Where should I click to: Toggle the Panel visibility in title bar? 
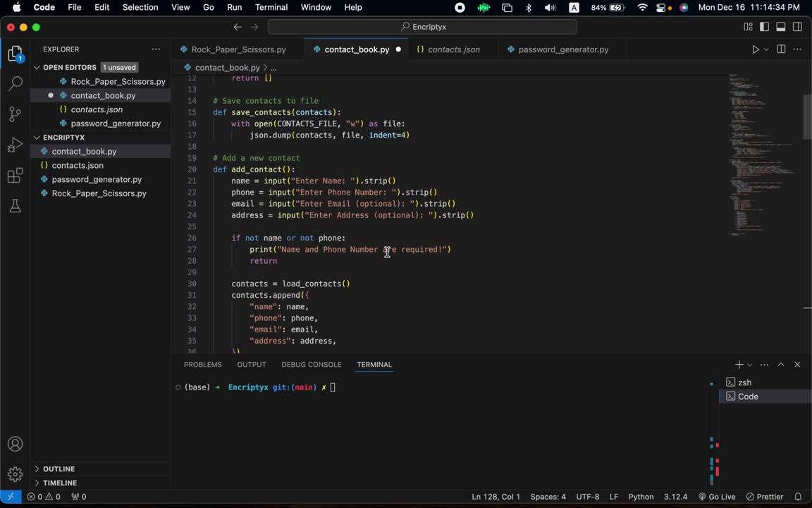coord(781,27)
